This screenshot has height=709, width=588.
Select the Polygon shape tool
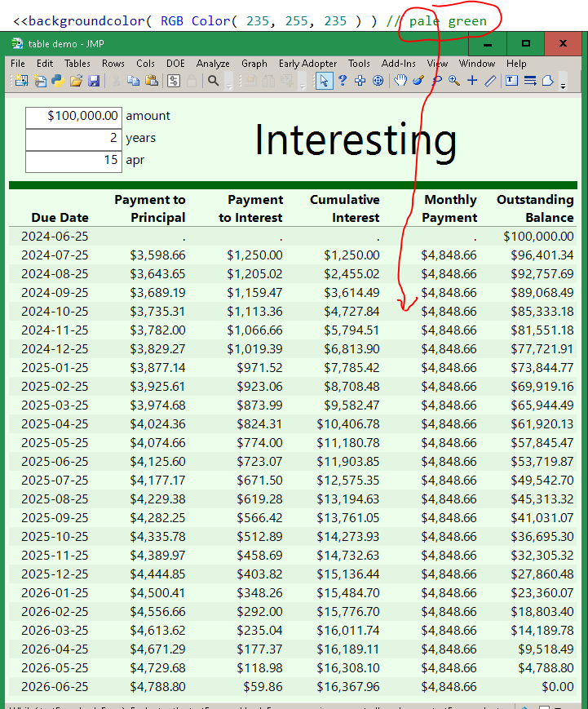548,81
